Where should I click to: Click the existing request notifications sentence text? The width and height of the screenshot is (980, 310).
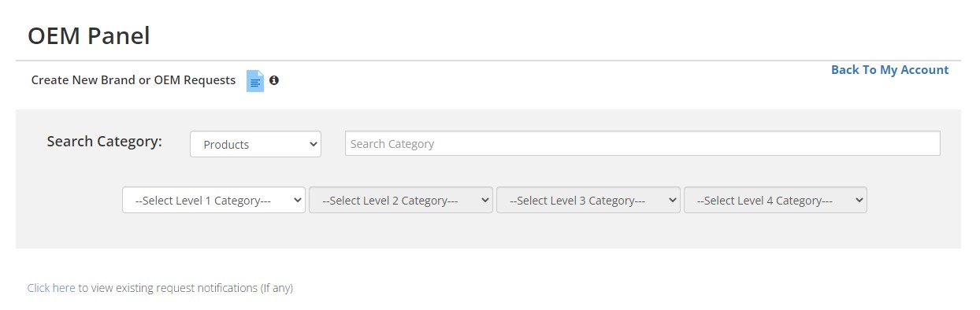pos(185,288)
